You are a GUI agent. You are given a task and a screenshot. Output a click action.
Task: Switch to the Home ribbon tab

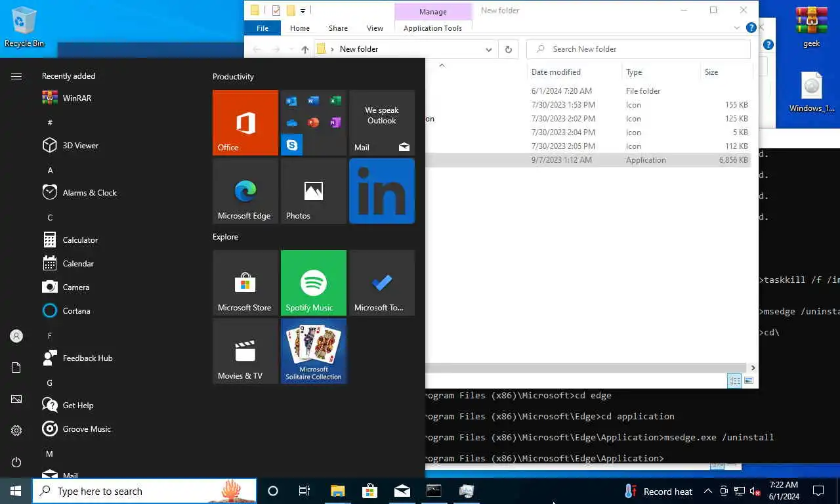tap(300, 28)
